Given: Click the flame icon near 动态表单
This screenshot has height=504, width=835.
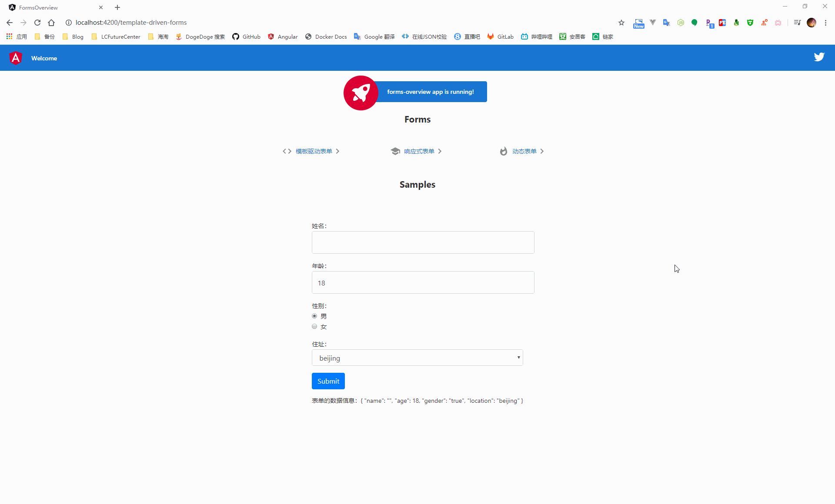Looking at the screenshot, I should [x=504, y=151].
